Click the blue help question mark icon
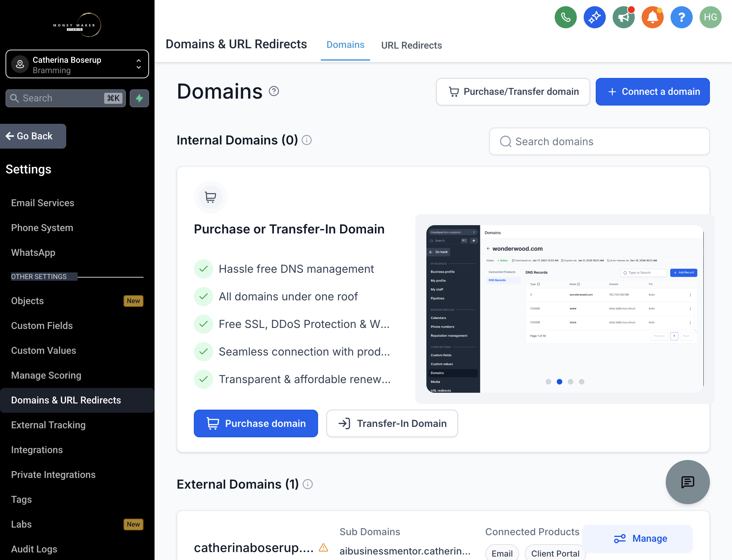 681,17
